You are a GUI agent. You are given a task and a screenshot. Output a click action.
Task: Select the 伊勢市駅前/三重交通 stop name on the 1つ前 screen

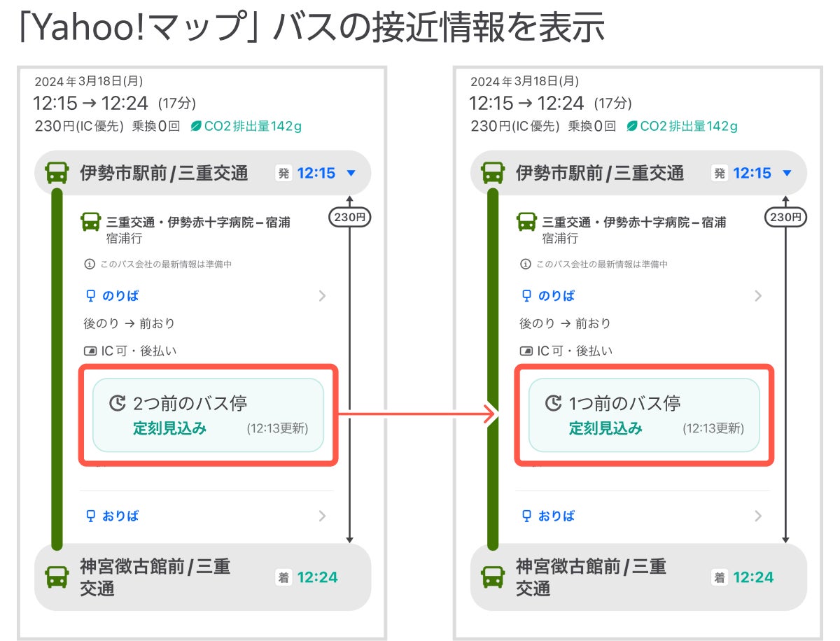pos(600,173)
